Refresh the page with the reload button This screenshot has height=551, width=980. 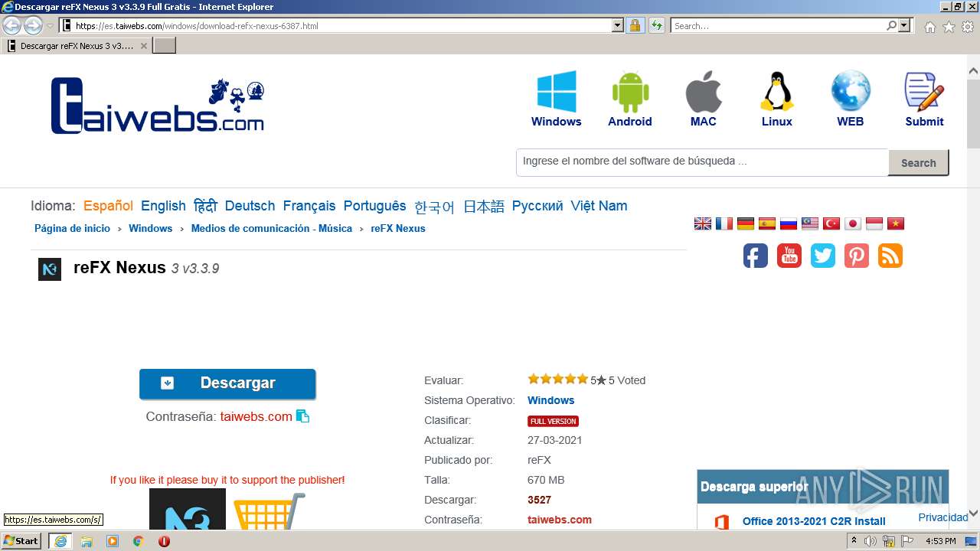[656, 26]
